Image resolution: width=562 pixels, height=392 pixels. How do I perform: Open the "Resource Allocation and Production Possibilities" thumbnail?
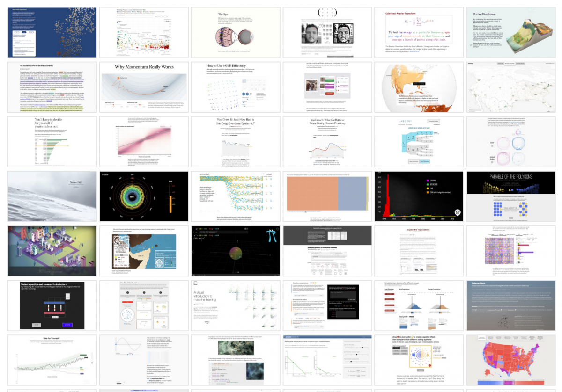coord(327,358)
